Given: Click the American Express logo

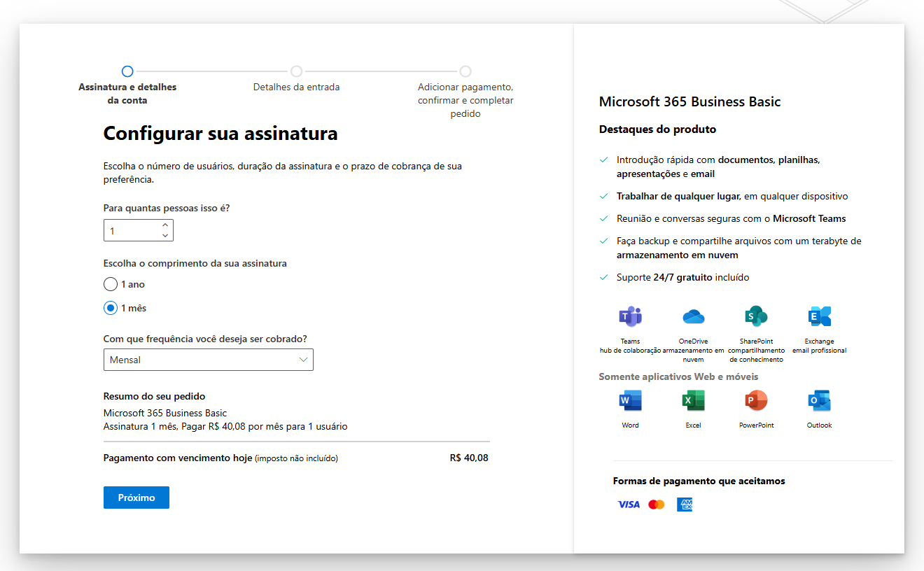Looking at the screenshot, I should (685, 505).
